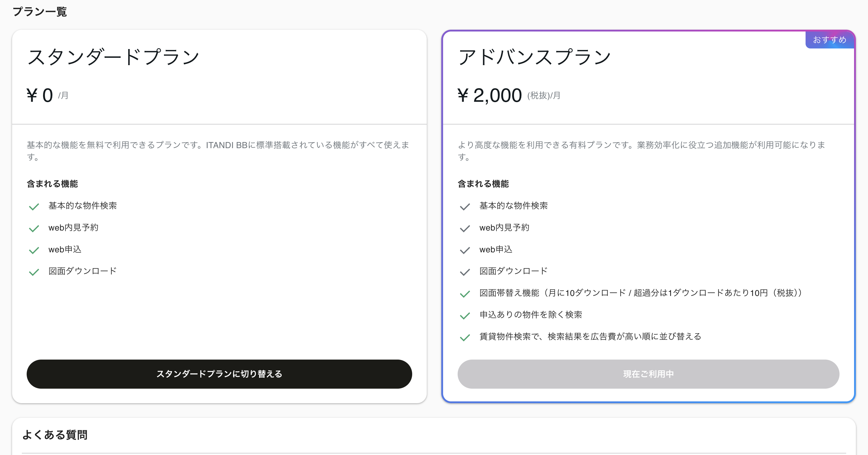Click the green check beside 賃貸物件検索で sorting feature
868x455 pixels.
click(465, 337)
